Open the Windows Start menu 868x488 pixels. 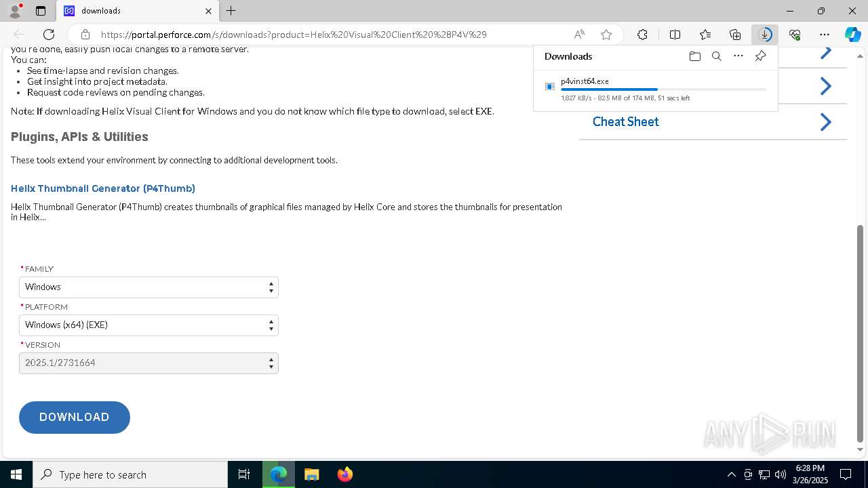(16, 474)
